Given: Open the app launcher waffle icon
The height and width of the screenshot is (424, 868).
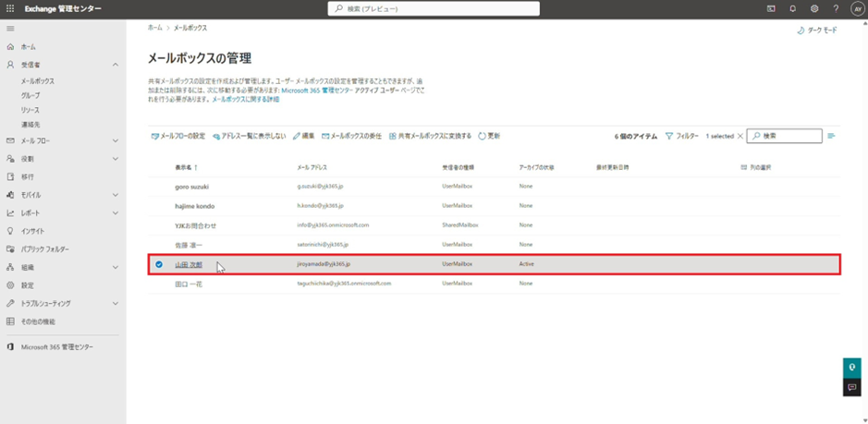Looking at the screenshot, I should click(10, 9).
